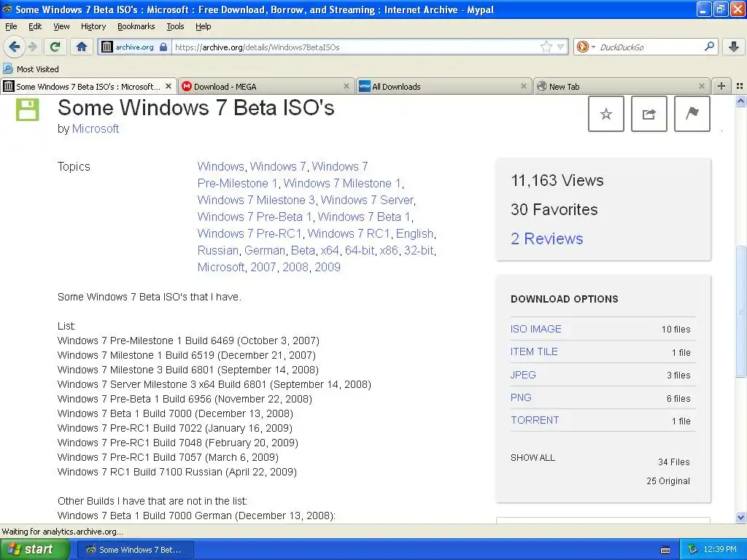
Task: Switch to the Download - MEGA tab
Action: [266, 86]
